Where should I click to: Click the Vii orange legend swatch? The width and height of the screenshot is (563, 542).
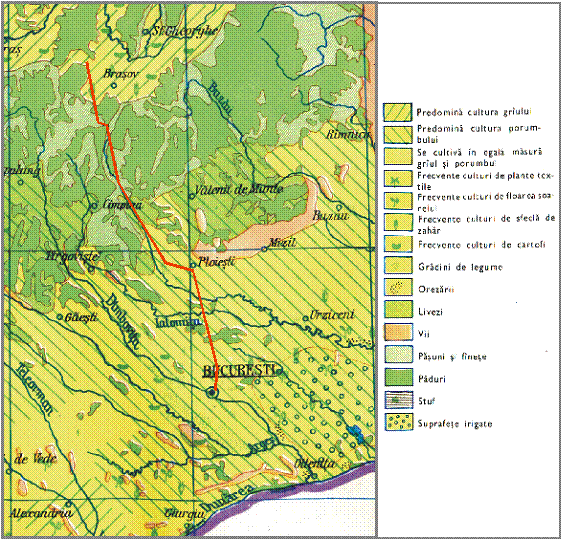[x=398, y=332]
